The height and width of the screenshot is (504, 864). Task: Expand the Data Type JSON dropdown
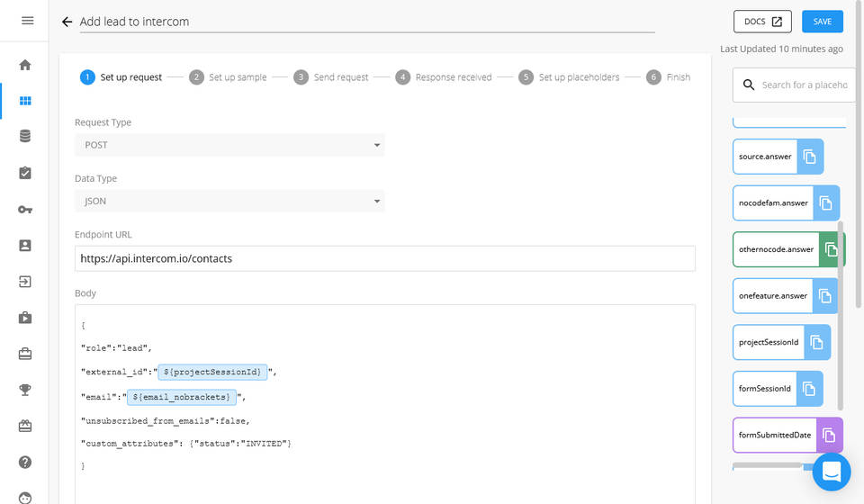229,202
